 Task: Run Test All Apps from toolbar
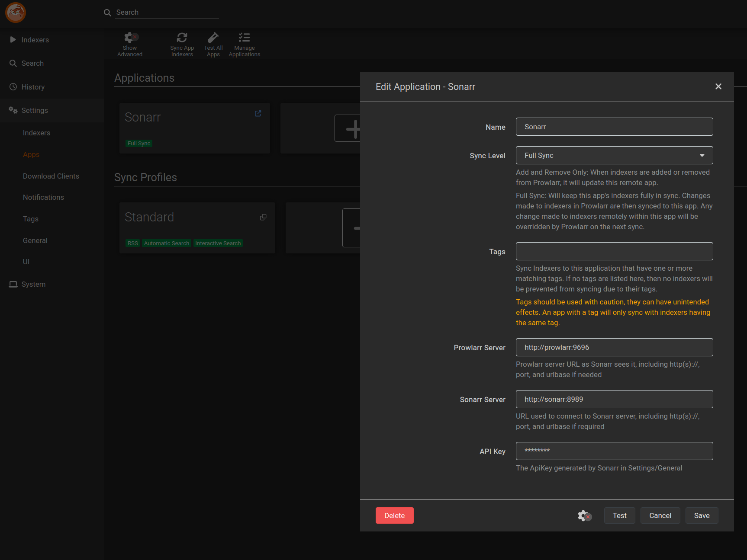(213, 44)
